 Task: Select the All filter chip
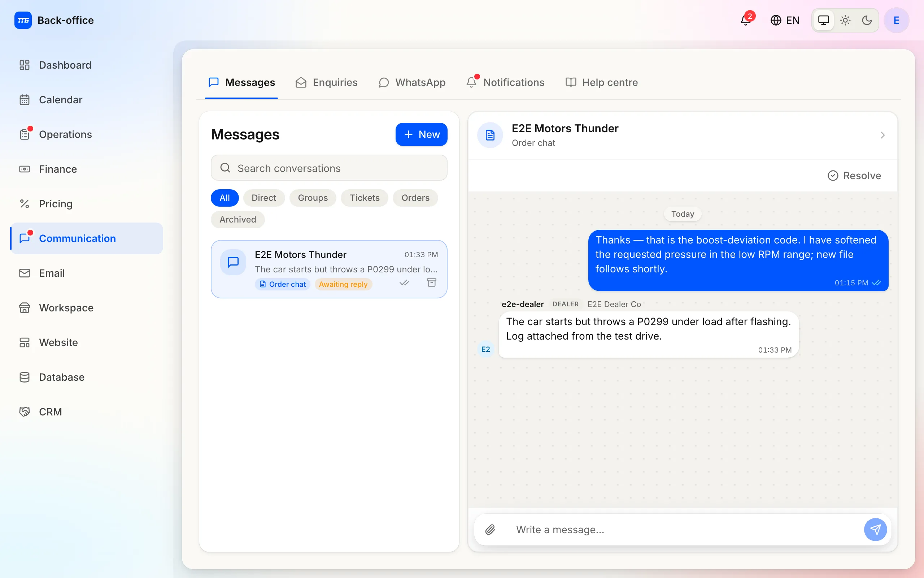pos(225,198)
